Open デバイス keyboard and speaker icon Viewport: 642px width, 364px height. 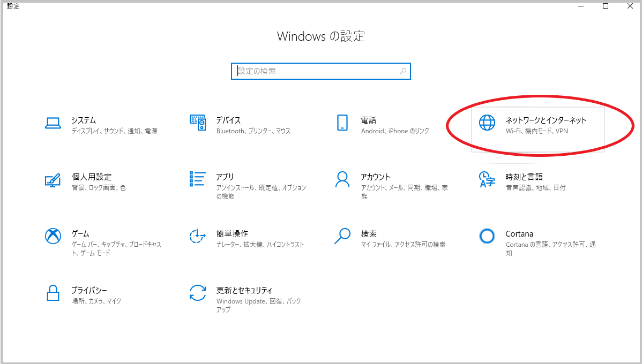pos(198,123)
